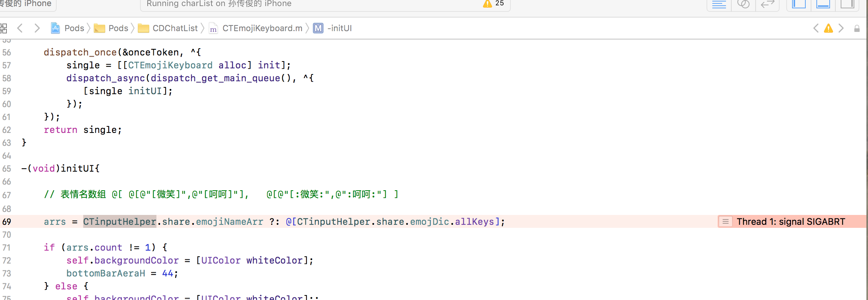Select the Pods project in jump bar
Screen dimensions: 868x300
point(68,28)
